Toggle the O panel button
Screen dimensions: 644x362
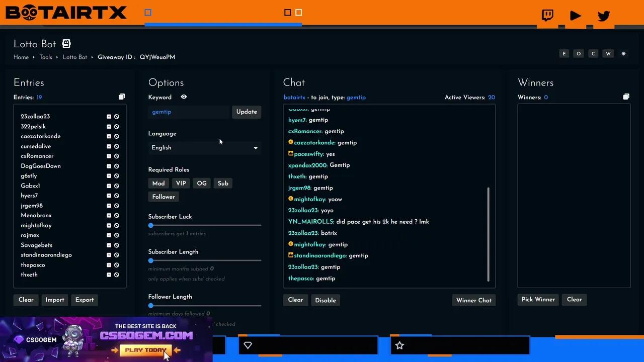579,54
